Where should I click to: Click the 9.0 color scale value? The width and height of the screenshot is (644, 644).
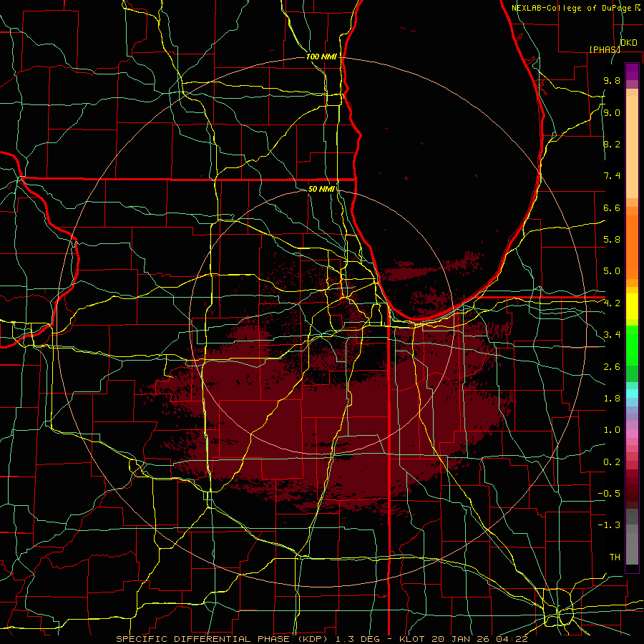(612, 112)
